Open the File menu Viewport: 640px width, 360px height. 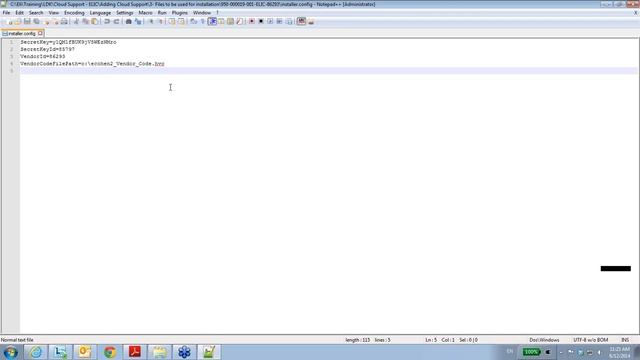(6, 13)
